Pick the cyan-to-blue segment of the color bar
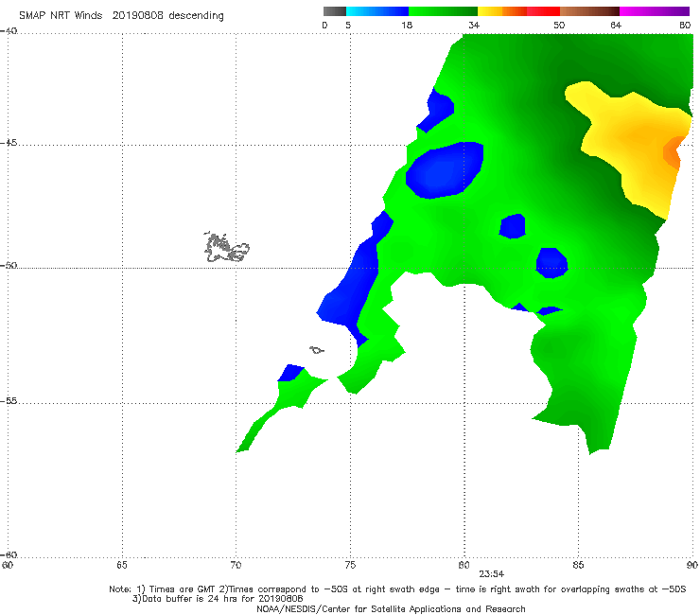Image resolution: width=700 pixels, height=615 pixels. (x=377, y=11)
